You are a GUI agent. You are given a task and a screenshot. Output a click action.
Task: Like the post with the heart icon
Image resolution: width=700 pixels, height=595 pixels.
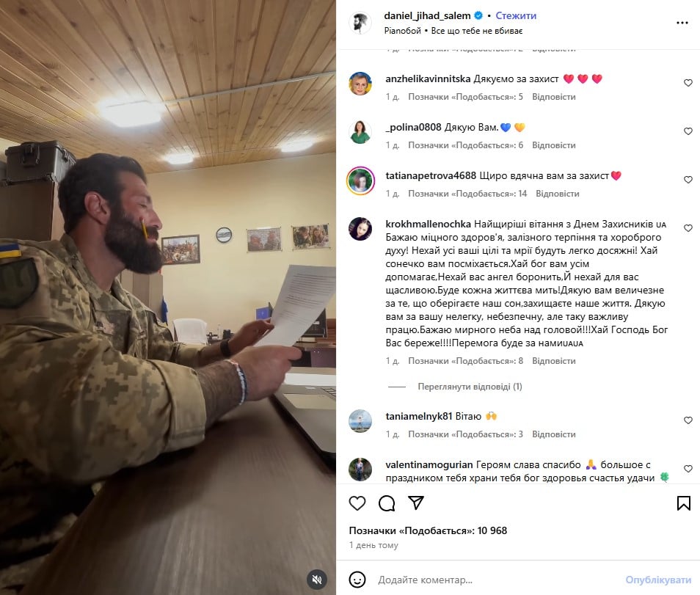coord(357,503)
